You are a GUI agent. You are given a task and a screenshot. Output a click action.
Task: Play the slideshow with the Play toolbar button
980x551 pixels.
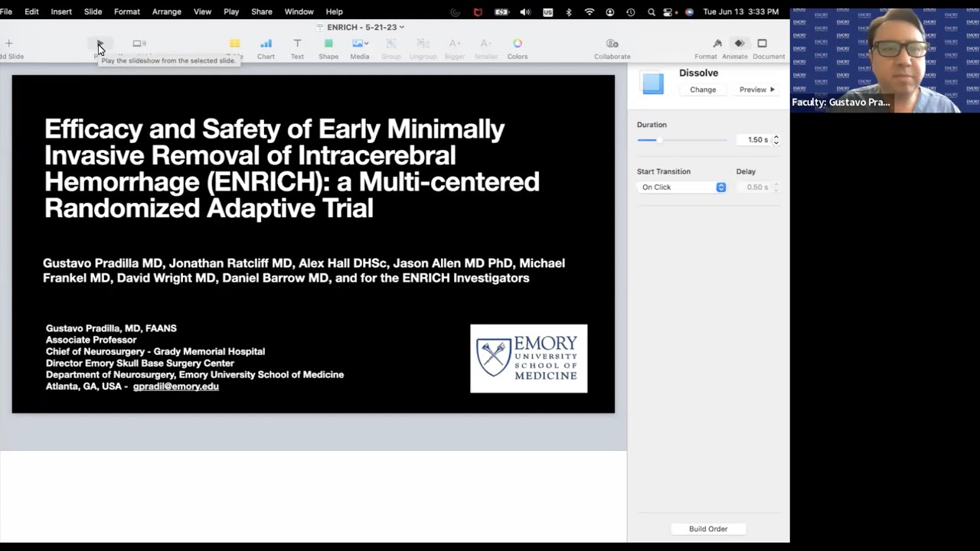[100, 44]
